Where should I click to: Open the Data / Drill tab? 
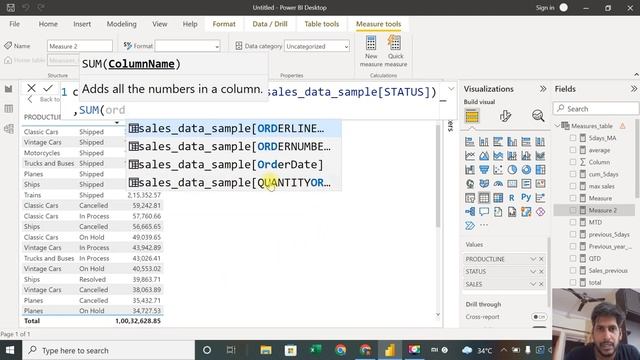pos(270,24)
